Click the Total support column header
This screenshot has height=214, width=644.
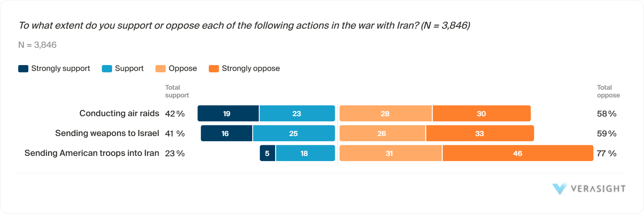pyautogui.click(x=177, y=91)
